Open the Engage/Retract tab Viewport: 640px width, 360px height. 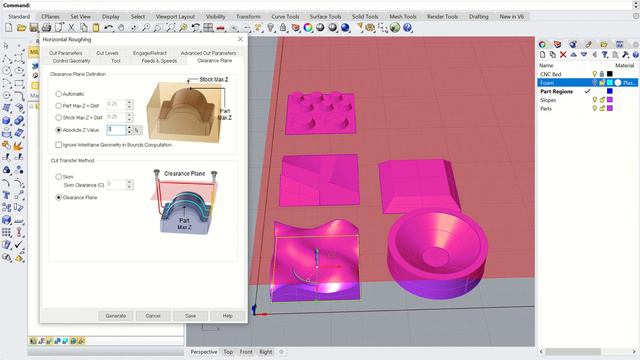coord(150,53)
